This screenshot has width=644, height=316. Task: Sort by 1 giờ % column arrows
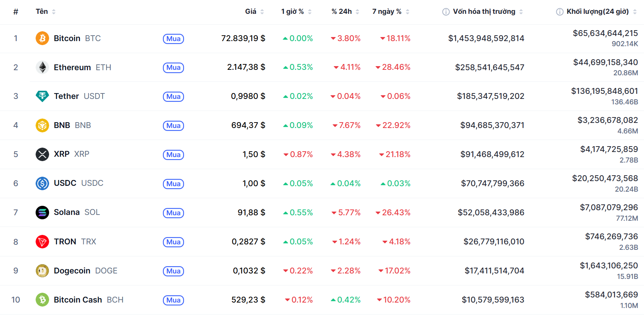310,12
